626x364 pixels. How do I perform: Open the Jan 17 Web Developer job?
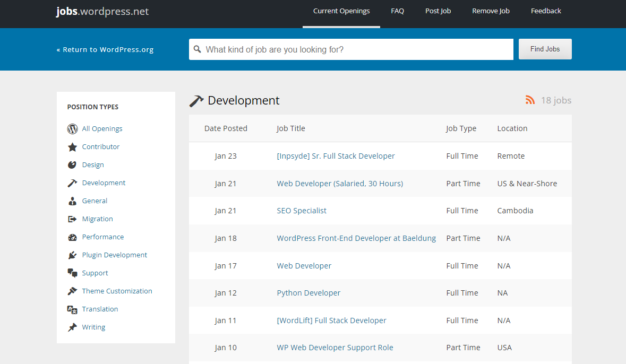[x=304, y=266]
